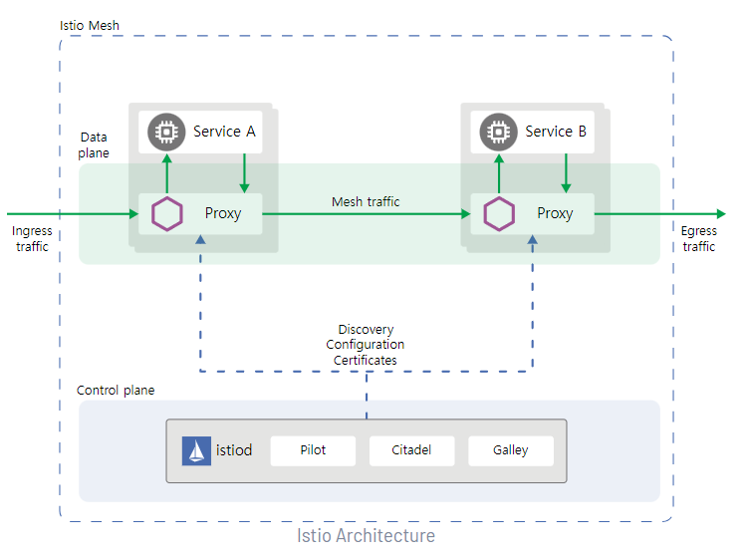Viewport: 747px width, 560px height.
Task: Select the hexagon icon beside Service B's Proxy
Action: click(499, 213)
